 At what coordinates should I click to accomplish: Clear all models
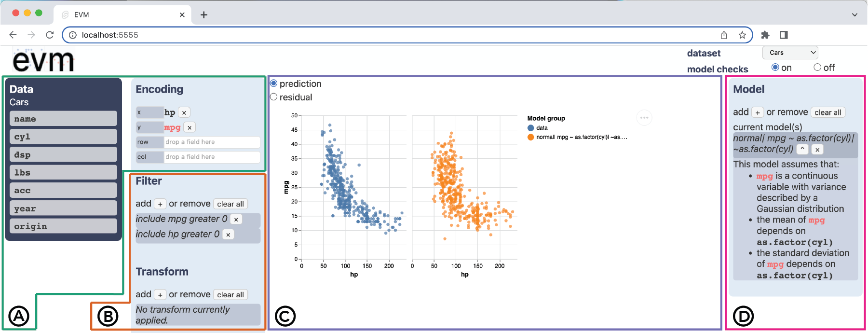[828, 112]
